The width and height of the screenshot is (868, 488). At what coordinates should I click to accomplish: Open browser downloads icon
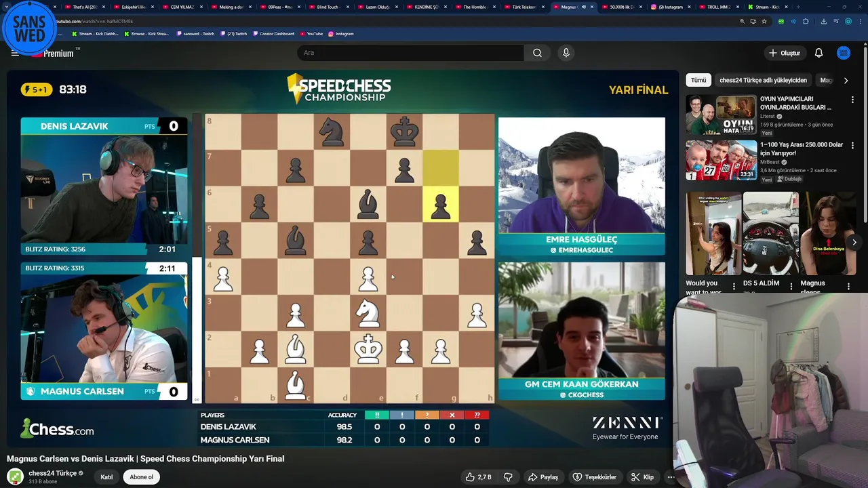pos(823,21)
